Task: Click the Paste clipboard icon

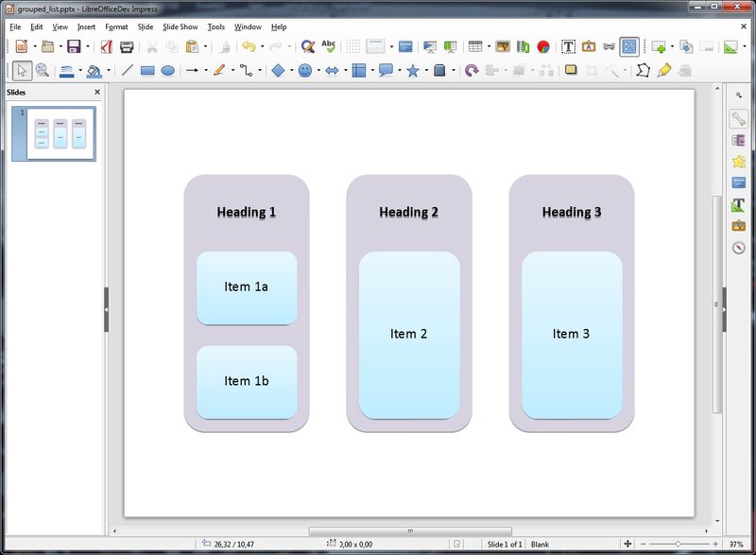Action: tap(192, 46)
